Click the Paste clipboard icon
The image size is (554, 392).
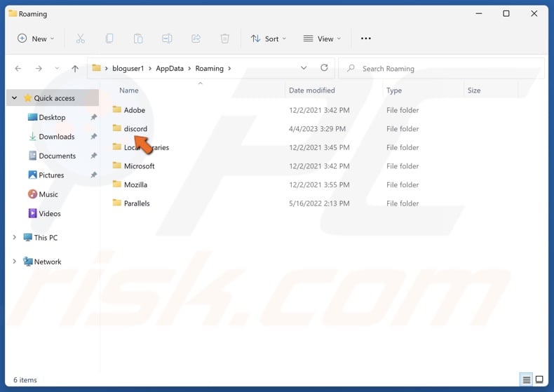pos(138,39)
